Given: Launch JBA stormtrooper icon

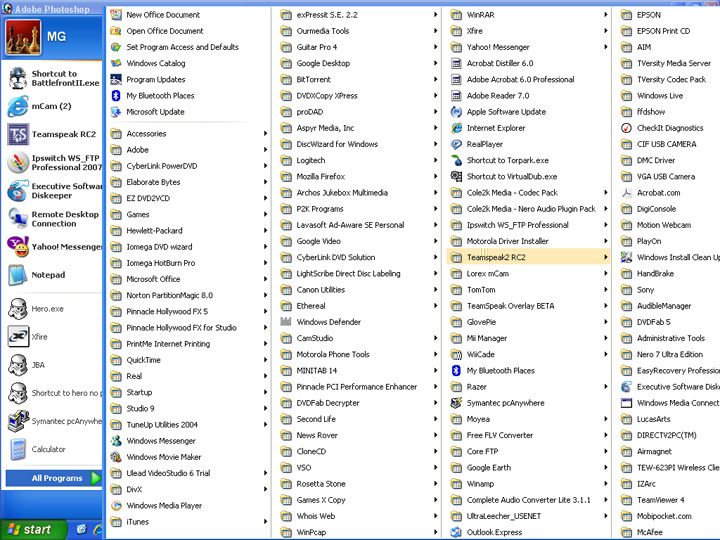Looking at the screenshot, I should coord(18,365).
